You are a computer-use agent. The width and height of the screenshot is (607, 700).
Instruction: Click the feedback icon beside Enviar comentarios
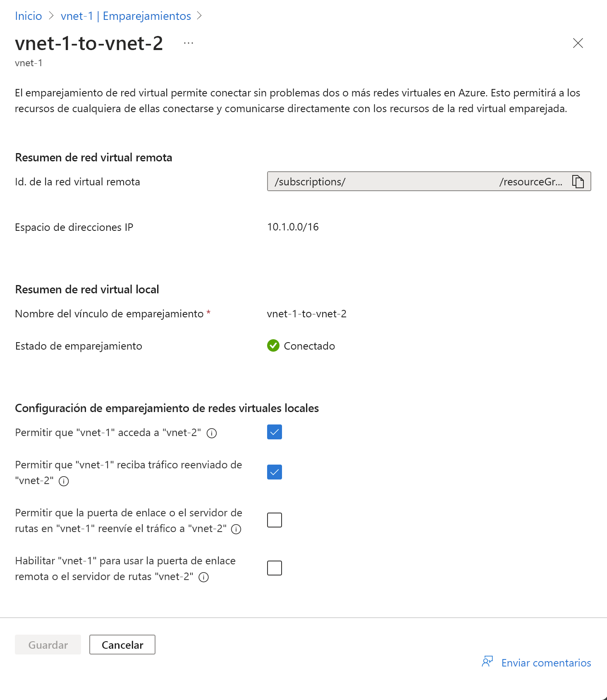point(488,662)
